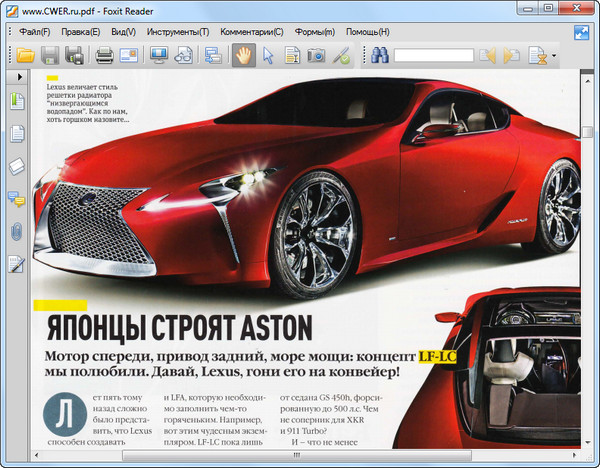Click inside the search text field
The width and height of the screenshot is (600, 468).
(433, 56)
